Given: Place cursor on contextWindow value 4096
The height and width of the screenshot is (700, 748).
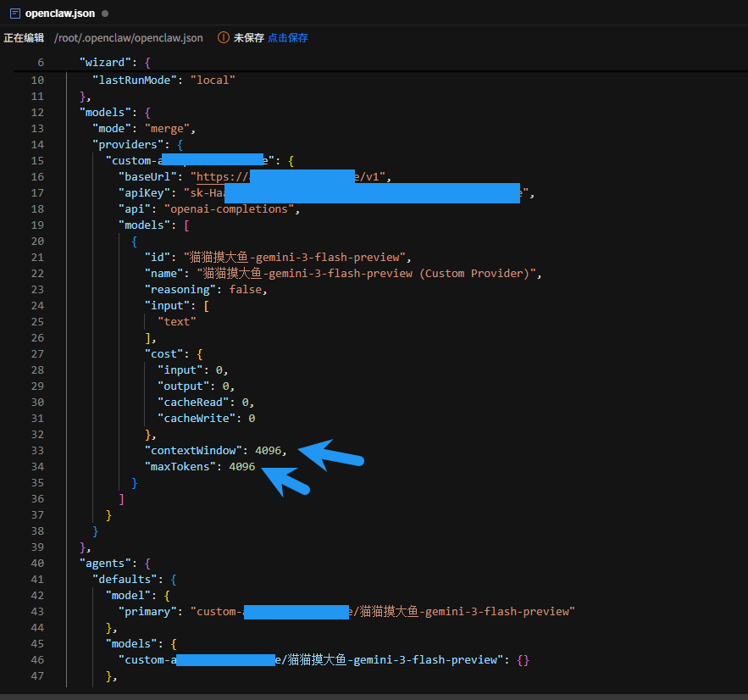Looking at the screenshot, I should tap(269, 450).
